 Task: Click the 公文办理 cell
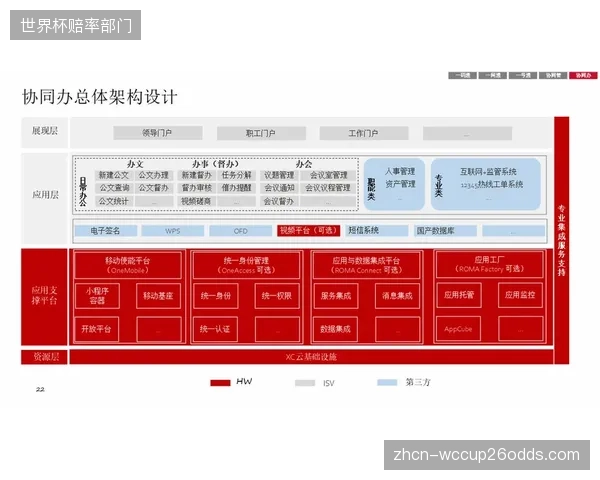pos(154,175)
